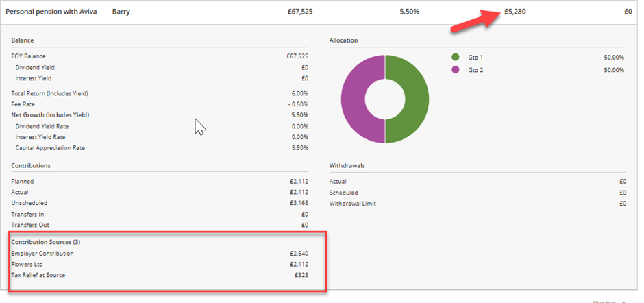Click the 'Capital Appreciation Rate' label
Image resolution: width=644 pixels, height=303 pixels.
coord(50,147)
